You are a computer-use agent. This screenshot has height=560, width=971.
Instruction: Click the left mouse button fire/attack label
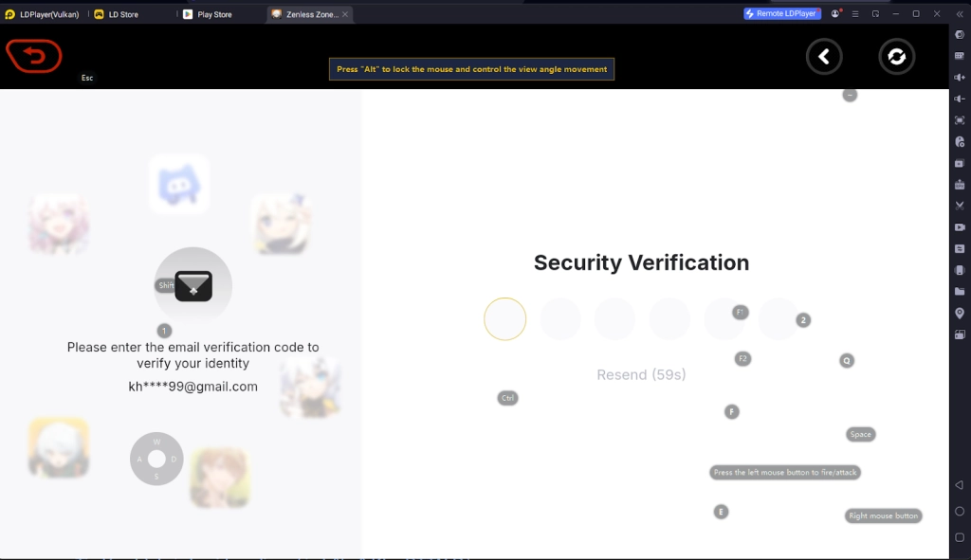784,472
